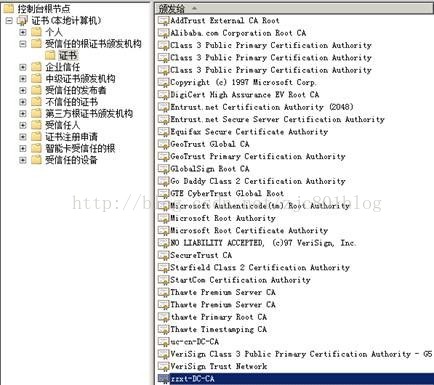Click the uc-cn-DC-CA certificate icon
Screen dimensions: 434x385
[x=163, y=341]
